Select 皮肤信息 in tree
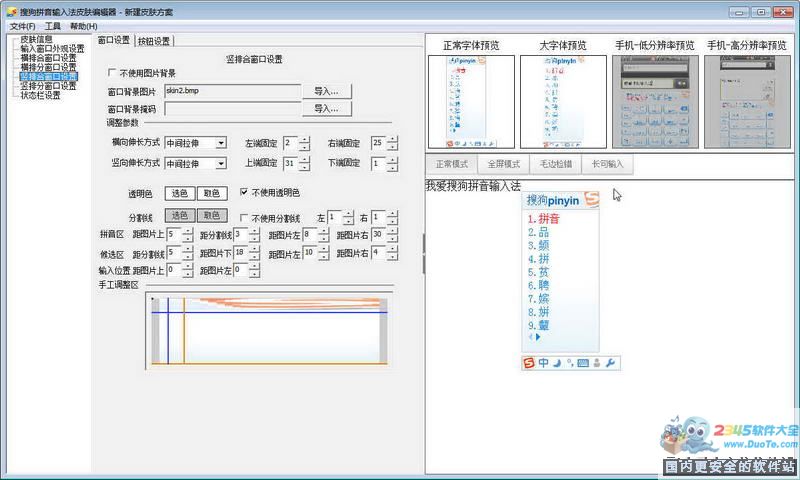Screen dimensions: 800x480 pyautogui.click(x=36, y=39)
